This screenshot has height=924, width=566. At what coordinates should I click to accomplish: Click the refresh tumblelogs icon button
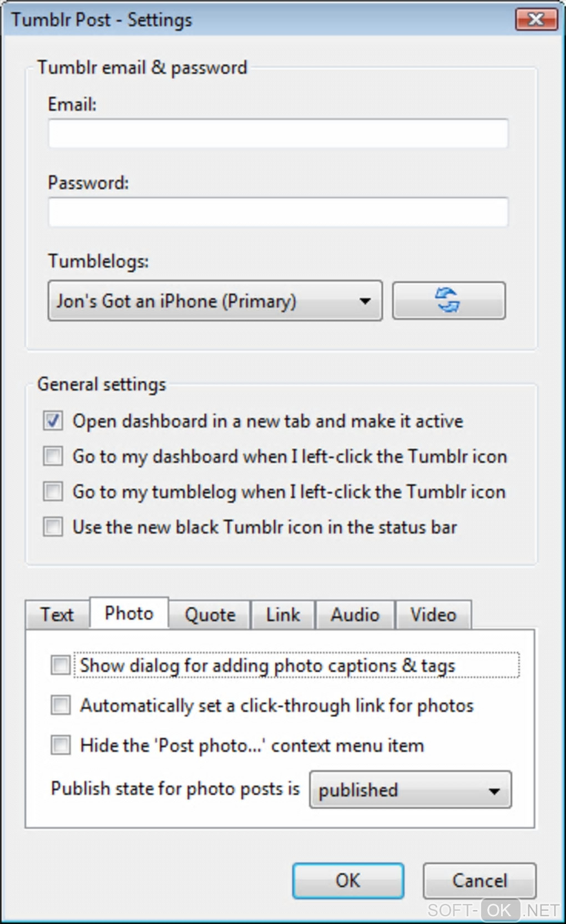(448, 301)
